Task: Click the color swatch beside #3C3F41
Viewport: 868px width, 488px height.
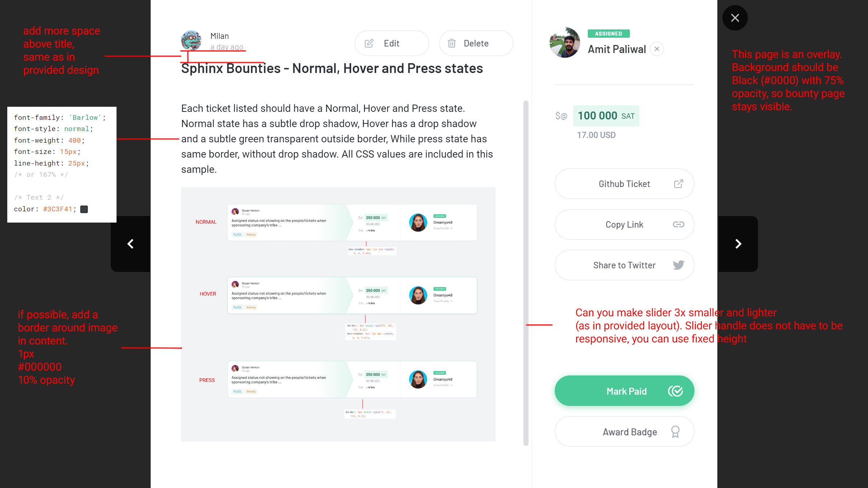Action: point(84,209)
